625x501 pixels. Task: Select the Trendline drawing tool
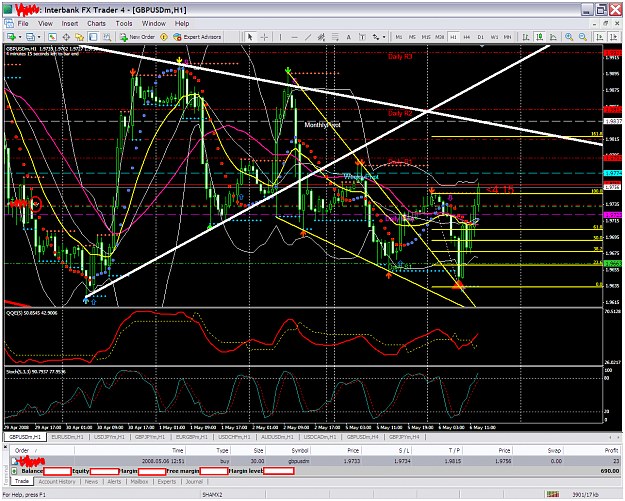point(308,37)
